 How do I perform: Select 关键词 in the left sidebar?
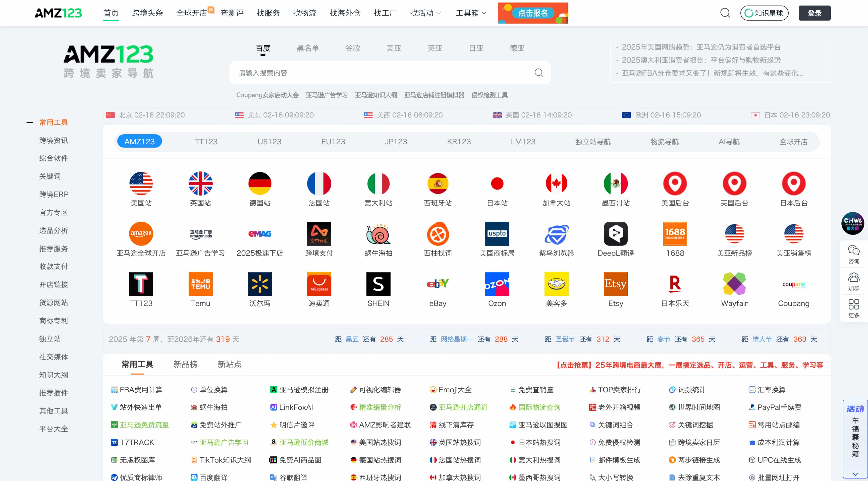pyautogui.click(x=50, y=176)
